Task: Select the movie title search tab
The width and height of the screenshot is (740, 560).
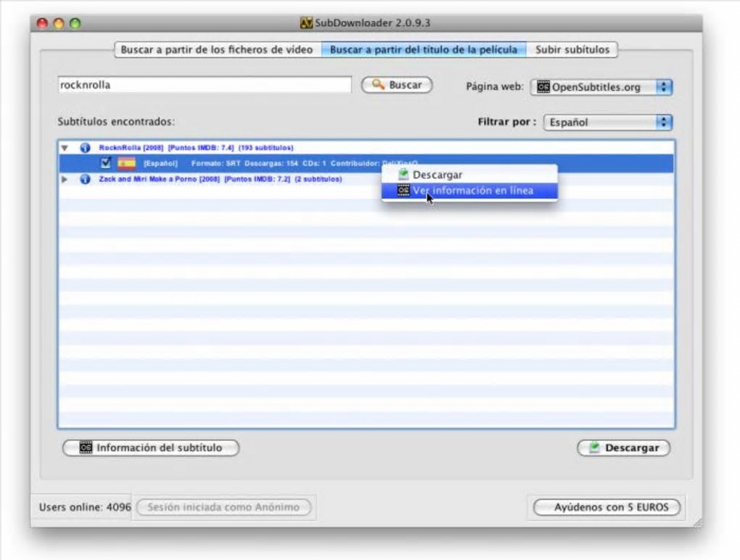Action: tap(424, 49)
